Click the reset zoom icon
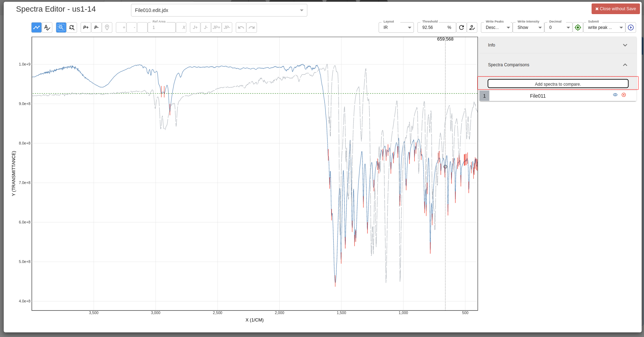The width and height of the screenshot is (644, 337). (x=72, y=27)
